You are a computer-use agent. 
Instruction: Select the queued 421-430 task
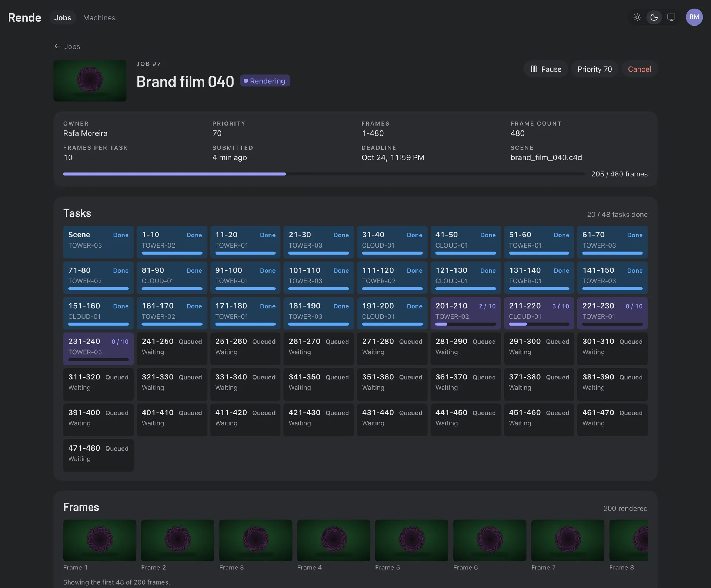coord(318,420)
